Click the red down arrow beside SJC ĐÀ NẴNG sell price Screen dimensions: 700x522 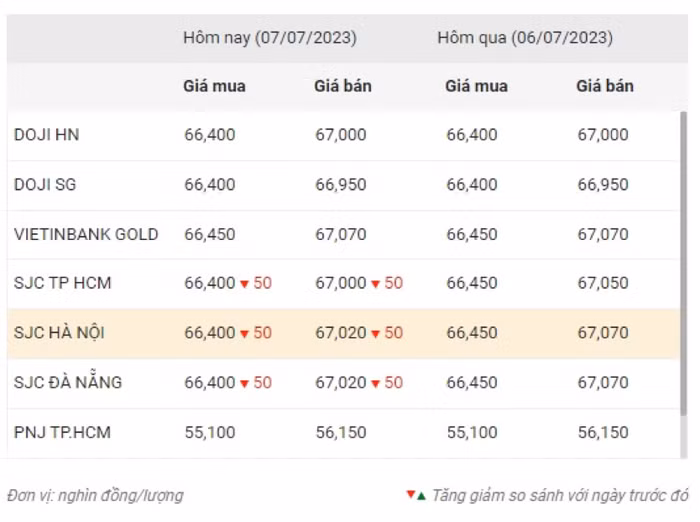[376, 383]
